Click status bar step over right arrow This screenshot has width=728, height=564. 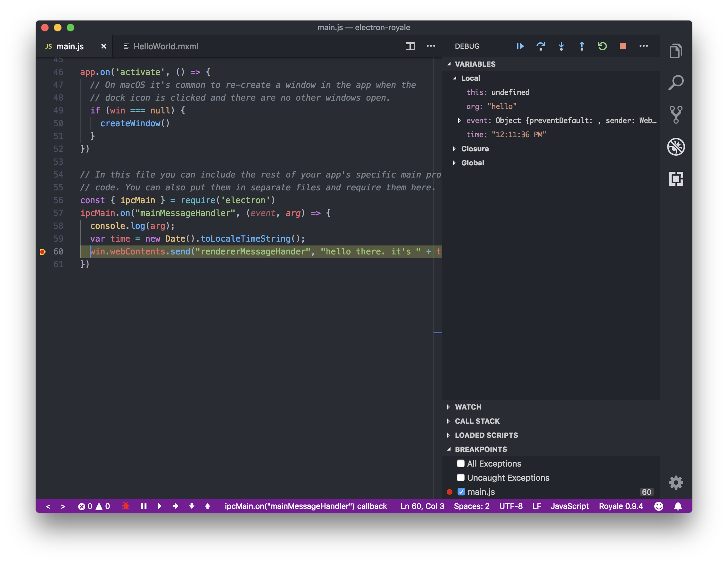(176, 506)
